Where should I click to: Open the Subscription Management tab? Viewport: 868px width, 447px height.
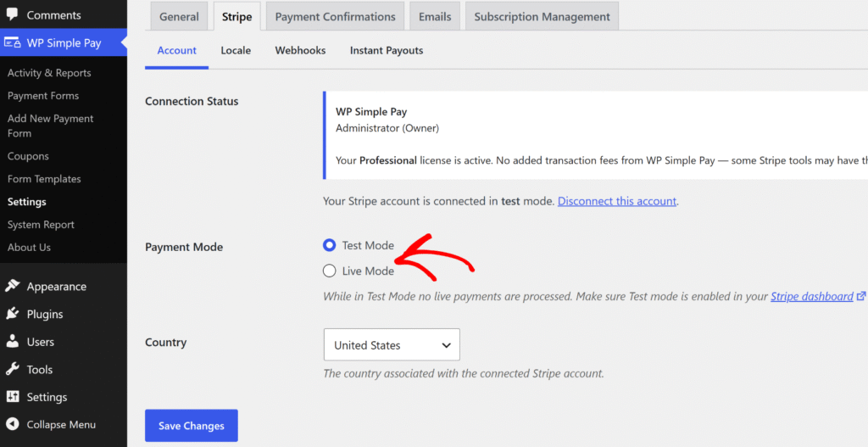click(x=542, y=17)
